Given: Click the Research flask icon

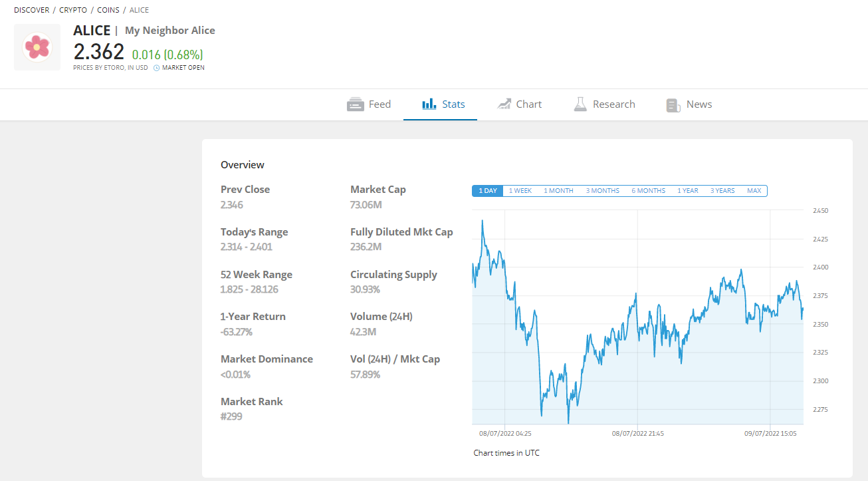Looking at the screenshot, I should click(580, 104).
